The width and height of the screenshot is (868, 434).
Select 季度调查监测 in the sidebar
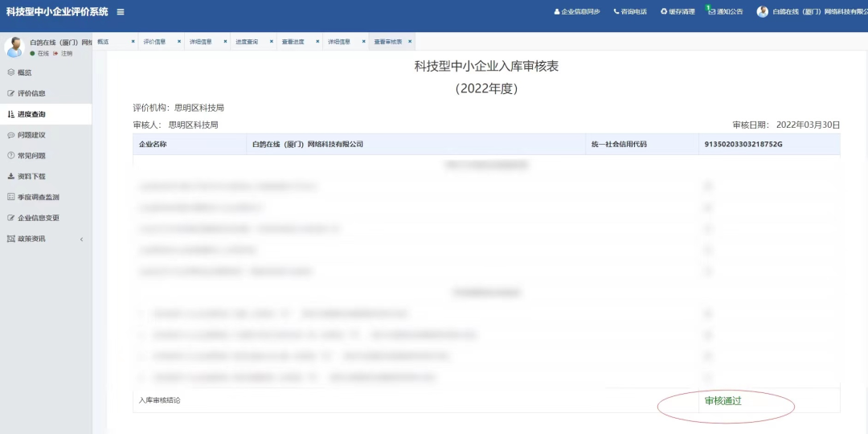pyautogui.click(x=38, y=197)
